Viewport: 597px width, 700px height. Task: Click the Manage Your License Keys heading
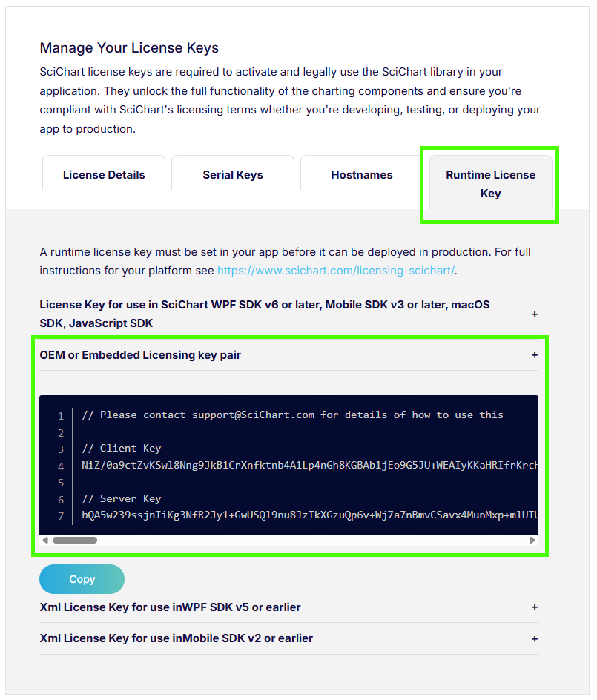point(129,47)
